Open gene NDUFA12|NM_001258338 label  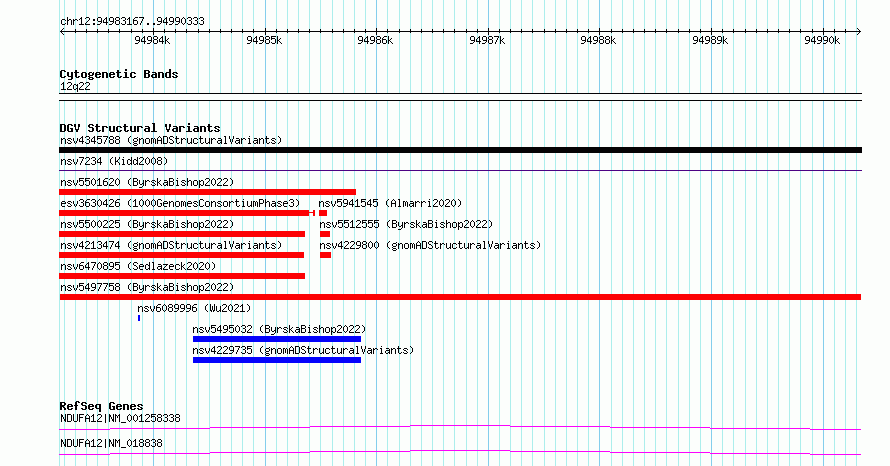pos(120,418)
